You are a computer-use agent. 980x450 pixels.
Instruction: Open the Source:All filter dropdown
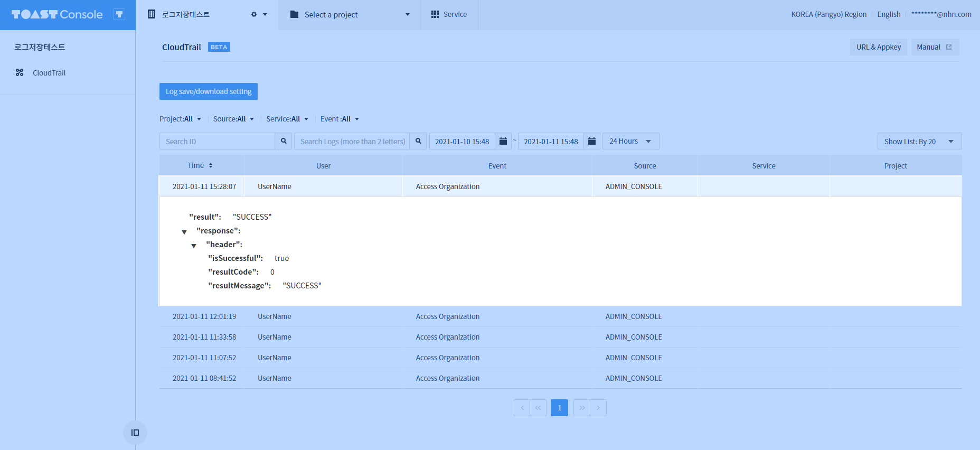point(234,119)
